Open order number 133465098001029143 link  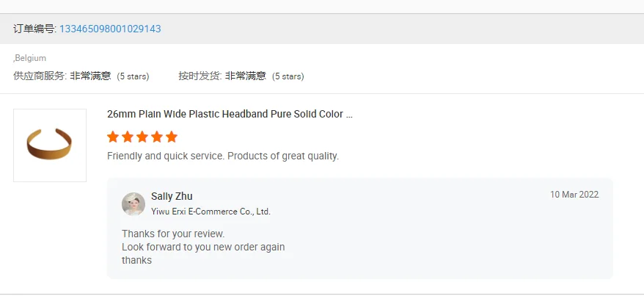tap(110, 29)
